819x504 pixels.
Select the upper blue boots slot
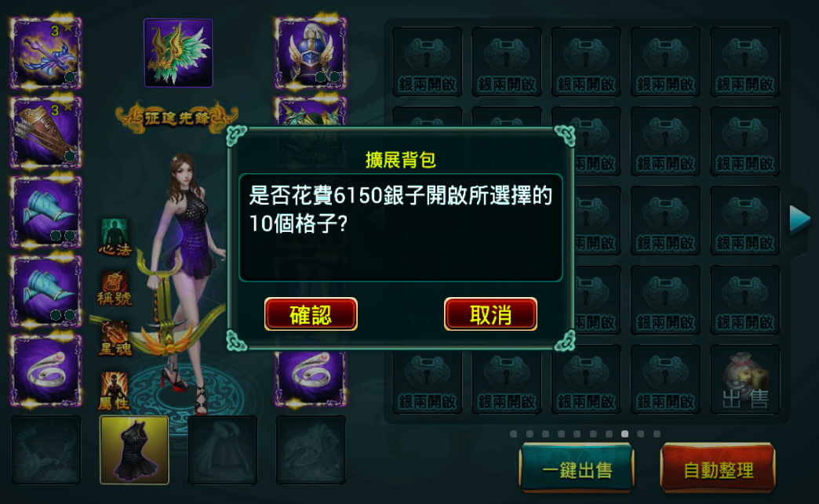tap(46, 212)
